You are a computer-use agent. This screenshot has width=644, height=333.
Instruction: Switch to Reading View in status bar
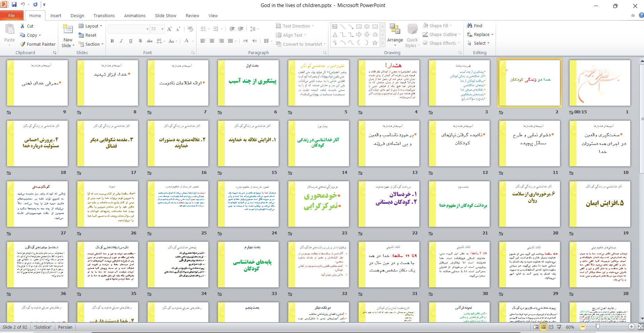[551, 327]
